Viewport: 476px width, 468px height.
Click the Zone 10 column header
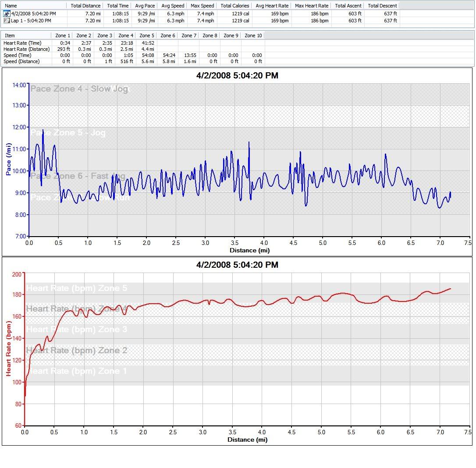pos(253,35)
